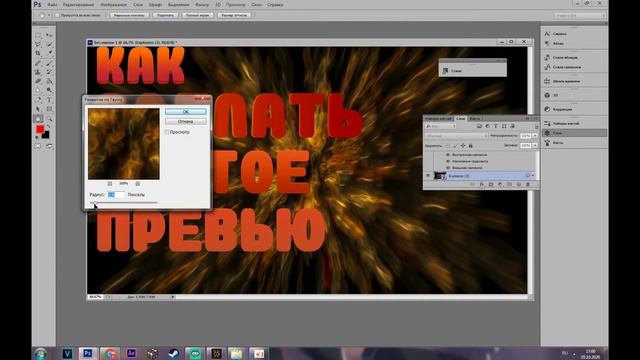
Task: Select the Pen tool
Action: (x=38, y=100)
